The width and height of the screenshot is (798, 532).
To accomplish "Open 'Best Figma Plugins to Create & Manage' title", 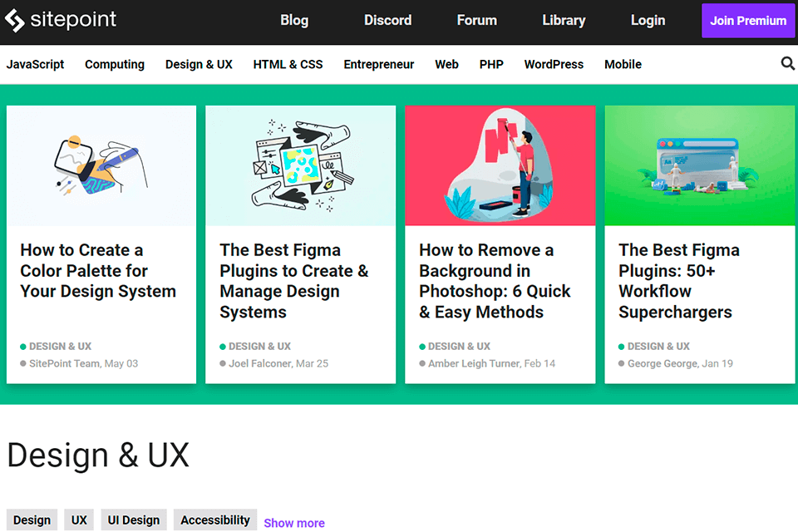I will coord(294,281).
